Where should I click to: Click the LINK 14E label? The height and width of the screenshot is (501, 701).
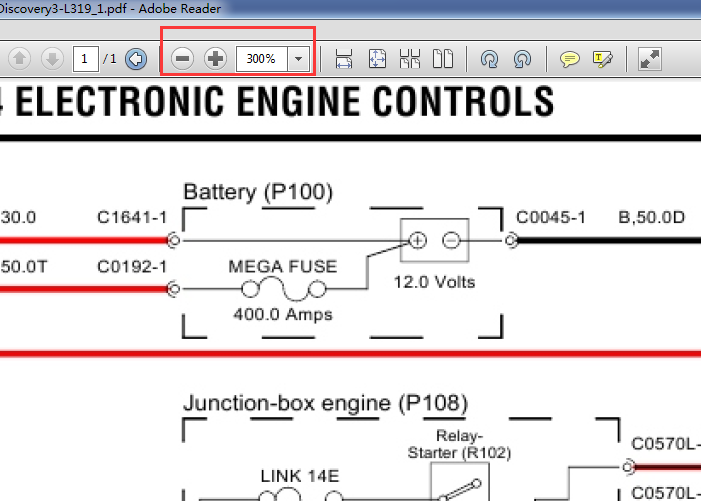[x=300, y=476]
